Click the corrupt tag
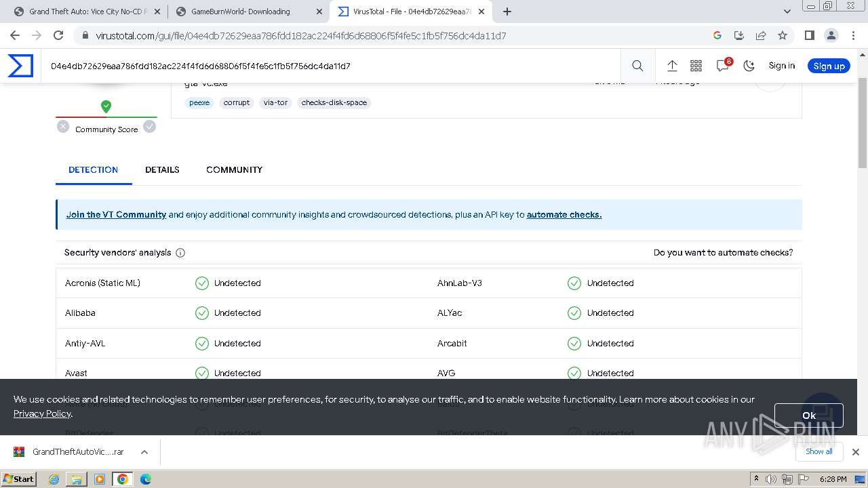This screenshot has height=488, width=868. (x=237, y=102)
